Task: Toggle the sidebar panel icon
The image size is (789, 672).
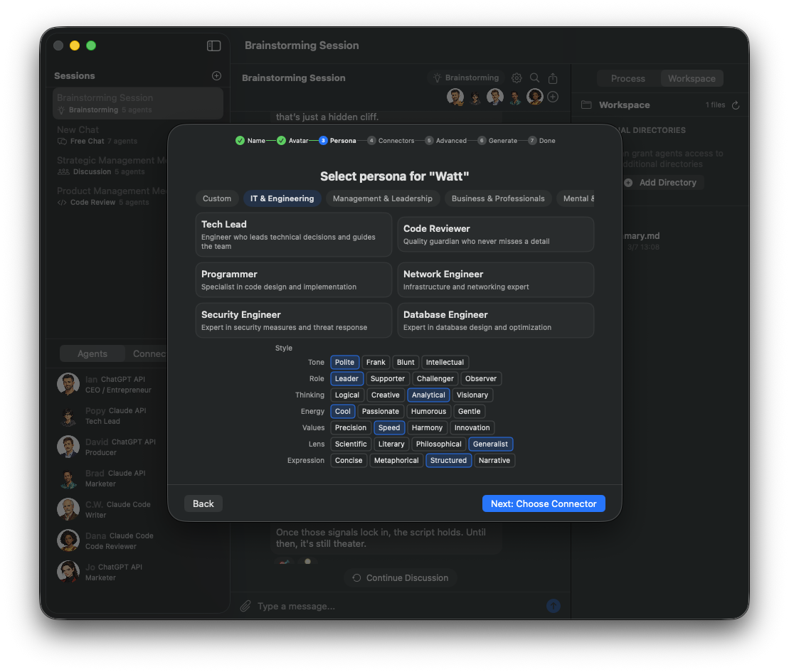Action: click(213, 46)
